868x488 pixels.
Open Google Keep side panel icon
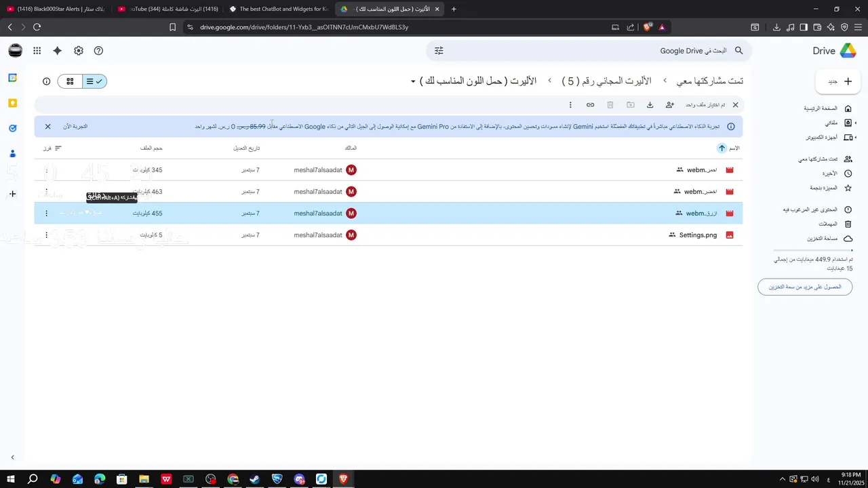(12, 103)
